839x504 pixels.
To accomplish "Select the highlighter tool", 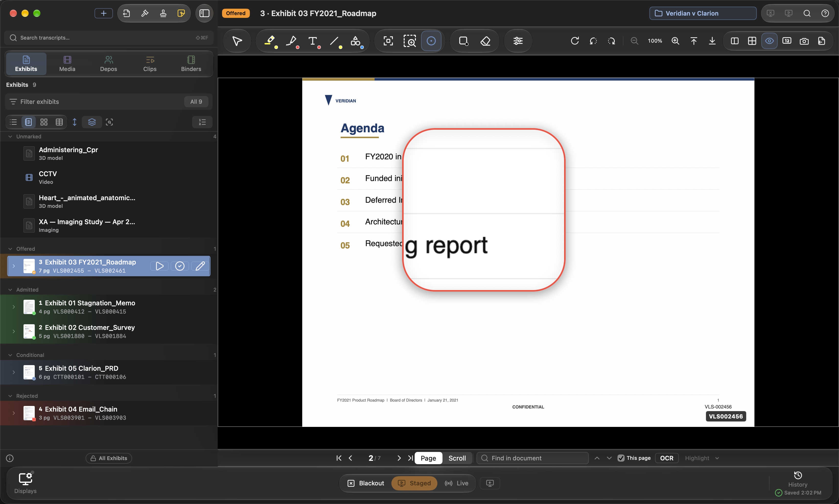I will (270, 41).
